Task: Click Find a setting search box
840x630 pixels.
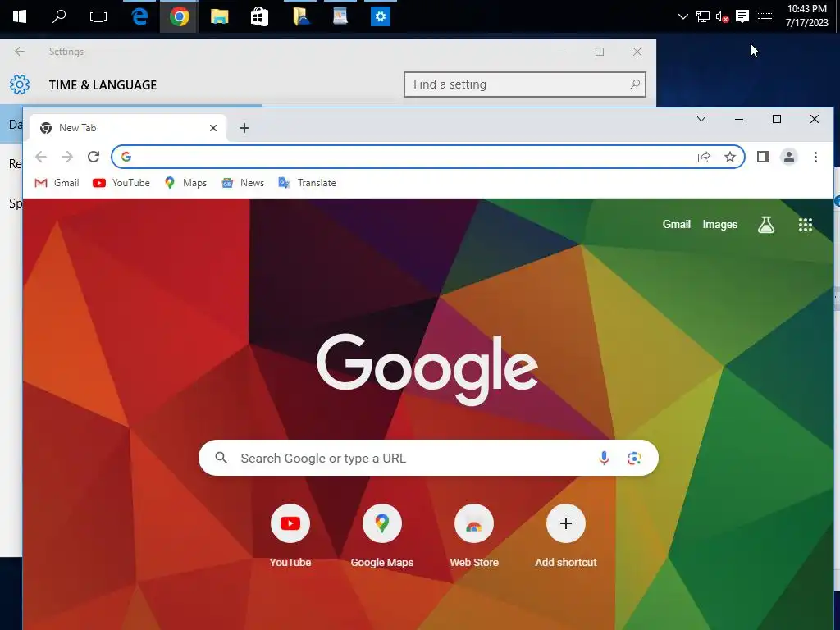Action: (x=524, y=84)
